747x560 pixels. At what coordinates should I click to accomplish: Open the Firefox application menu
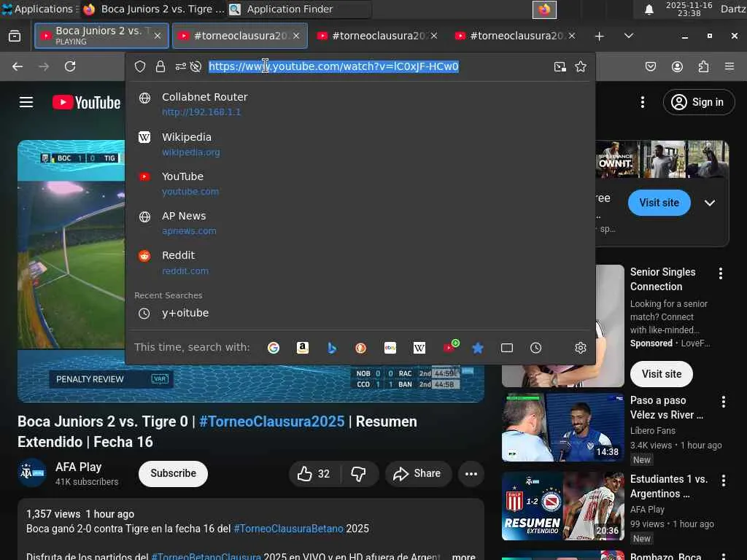[729, 66]
